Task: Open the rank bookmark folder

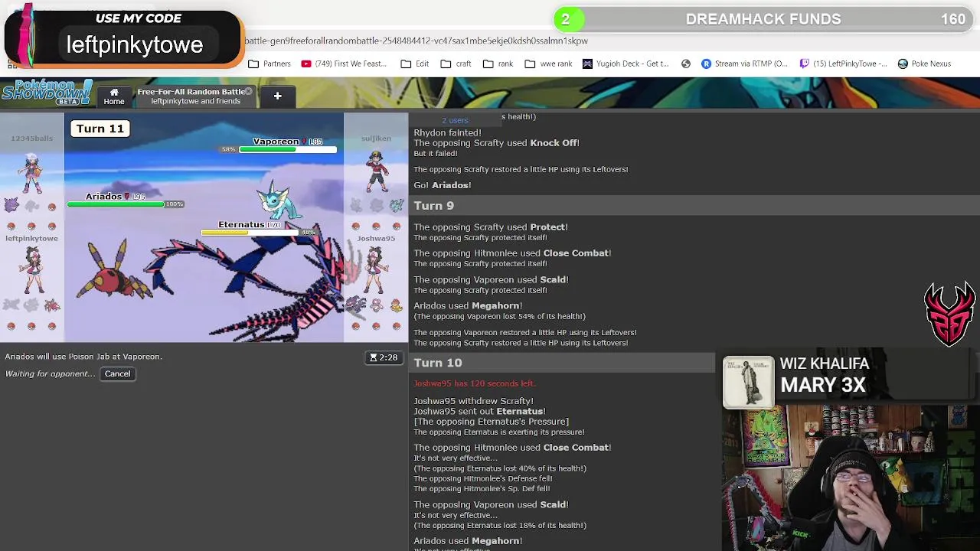Action: [x=498, y=64]
